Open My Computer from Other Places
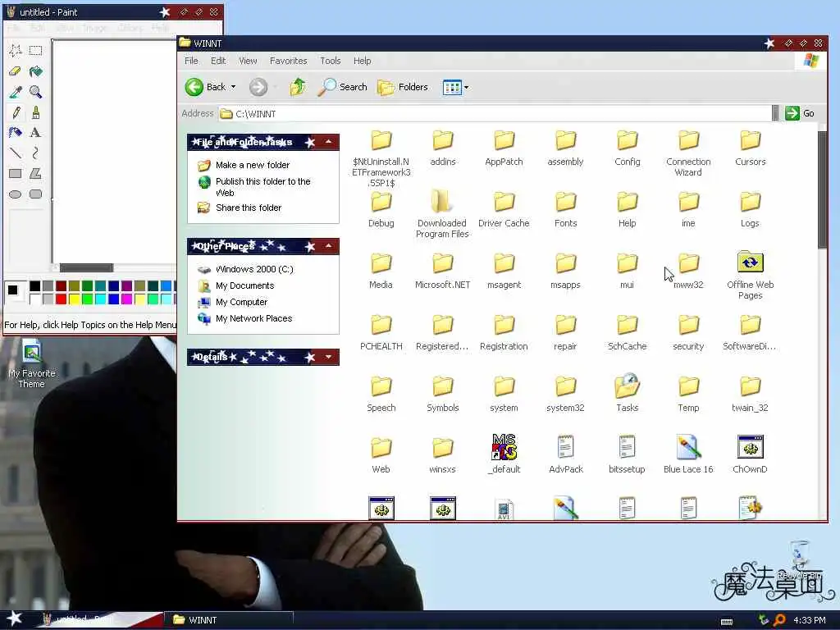 [x=242, y=302]
